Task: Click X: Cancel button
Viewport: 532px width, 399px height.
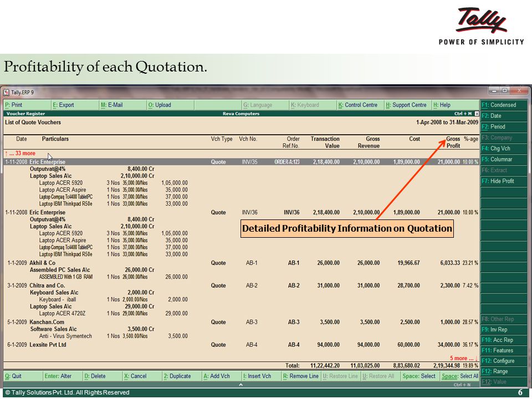Action: (142, 376)
